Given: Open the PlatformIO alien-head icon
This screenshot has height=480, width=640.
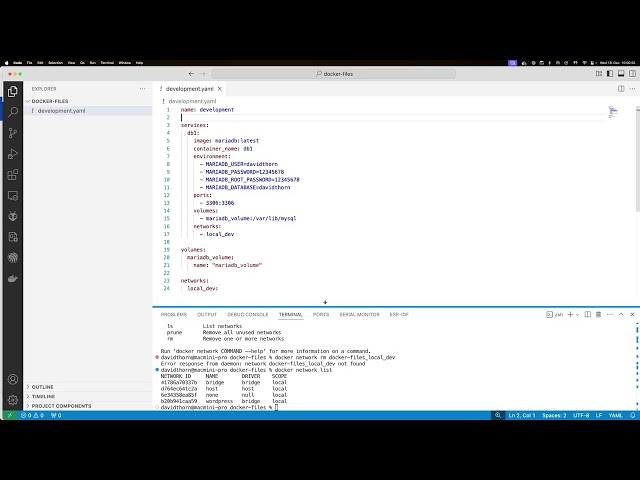Looking at the screenshot, I should click(13, 216).
